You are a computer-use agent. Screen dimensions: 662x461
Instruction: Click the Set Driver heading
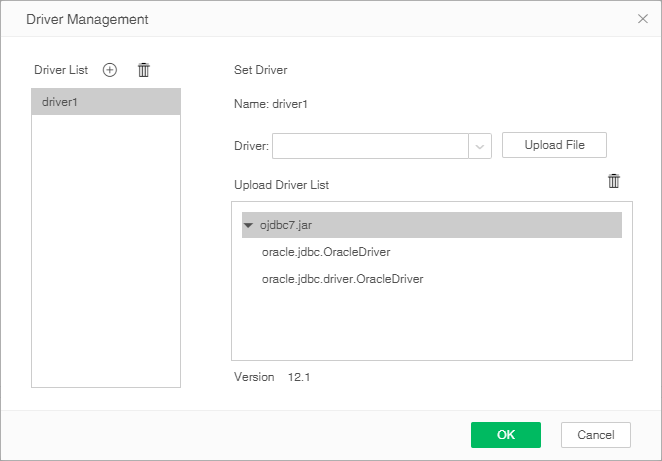tap(261, 70)
